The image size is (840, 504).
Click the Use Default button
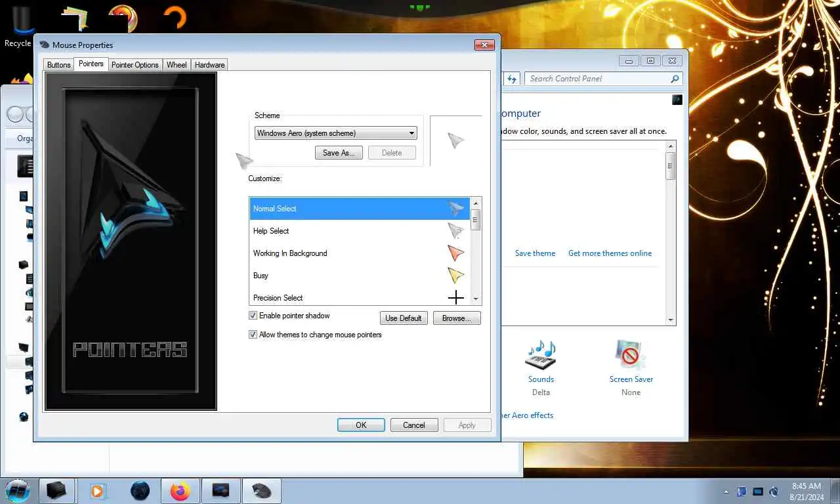pyautogui.click(x=404, y=318)
